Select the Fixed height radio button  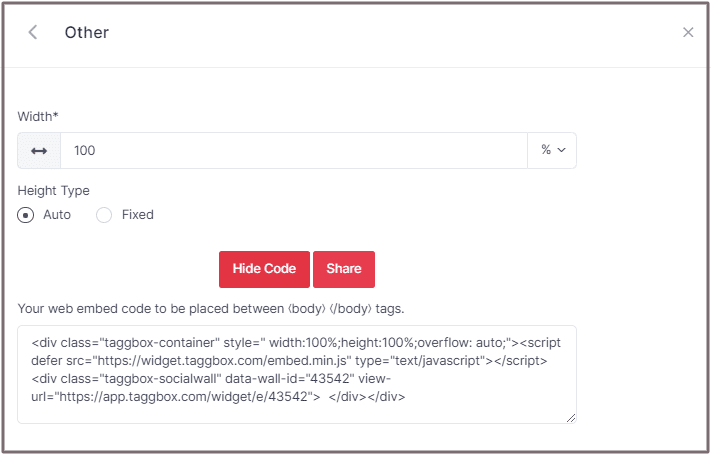point(104,215)
